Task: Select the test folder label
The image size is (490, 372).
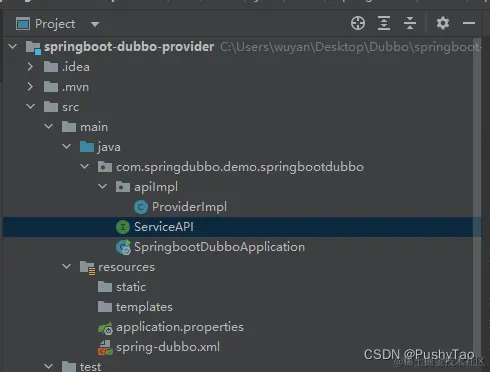Action: [x=90, y=367]
